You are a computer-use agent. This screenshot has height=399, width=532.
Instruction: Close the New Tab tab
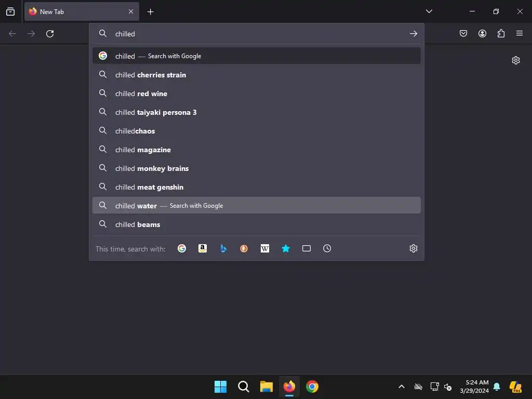[130, 11]
